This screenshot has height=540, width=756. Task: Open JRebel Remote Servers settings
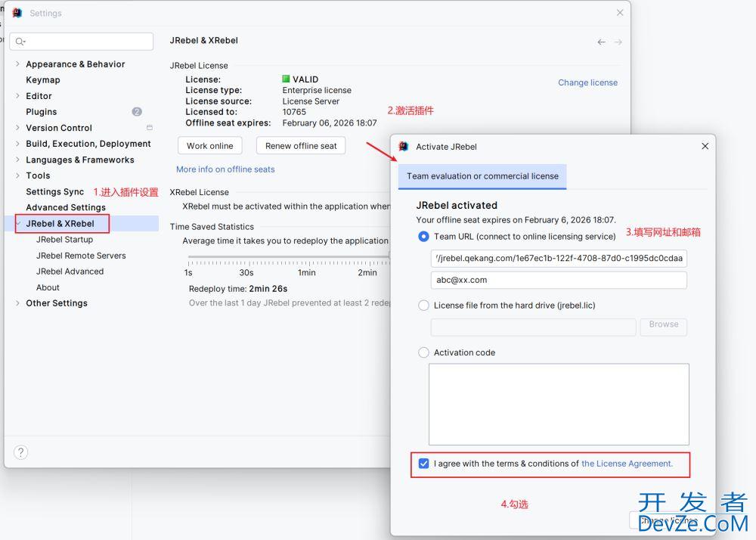pos(81,256)
